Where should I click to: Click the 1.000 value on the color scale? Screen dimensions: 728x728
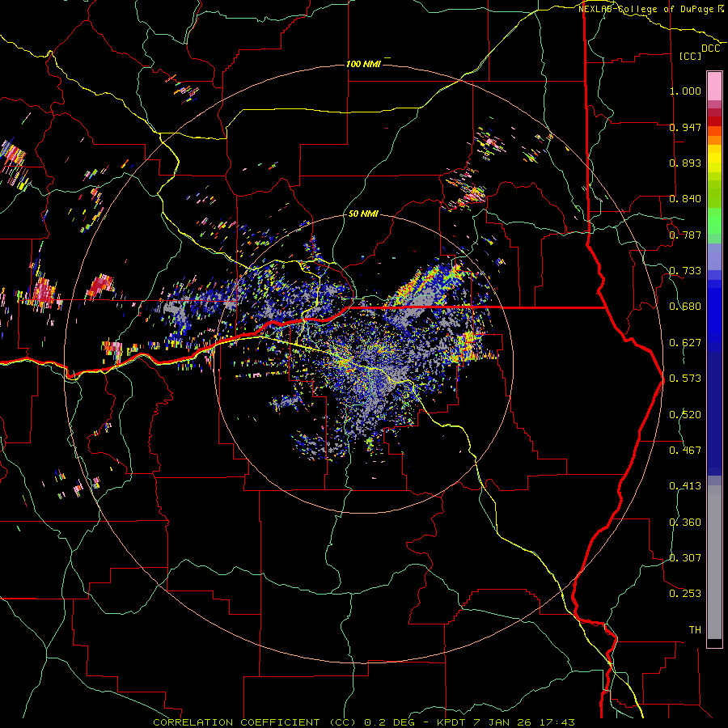click(x=685, y=91)
